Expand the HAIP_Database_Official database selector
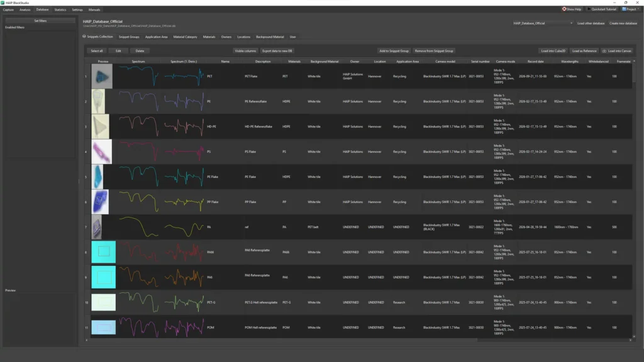The image size is (644, 362). (542, 23)
